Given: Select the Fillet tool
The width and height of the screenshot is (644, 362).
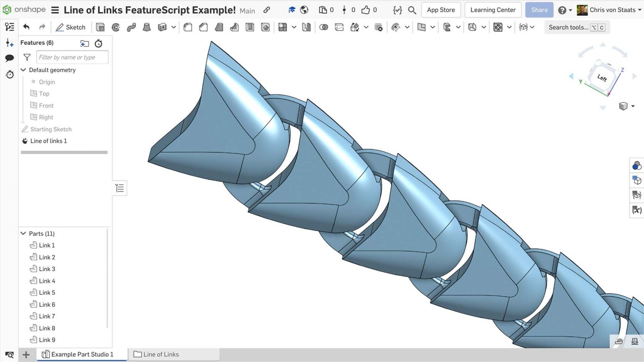Looking at the screenshot, I should click(187, 26).
